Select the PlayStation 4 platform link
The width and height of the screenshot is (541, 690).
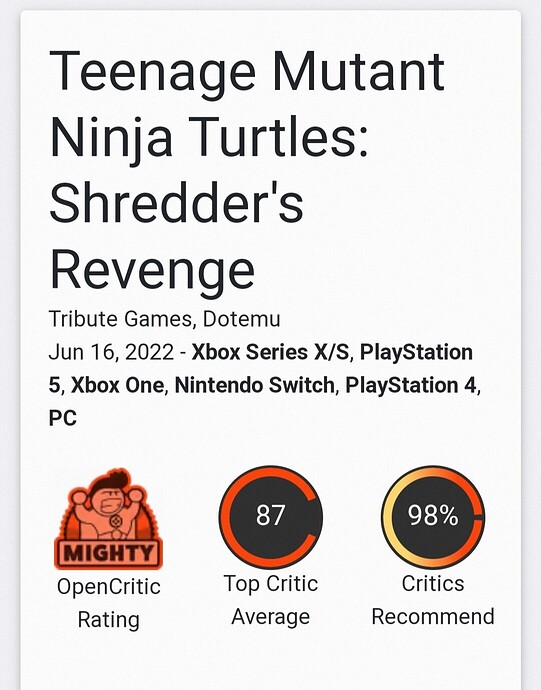pos(411,385)
